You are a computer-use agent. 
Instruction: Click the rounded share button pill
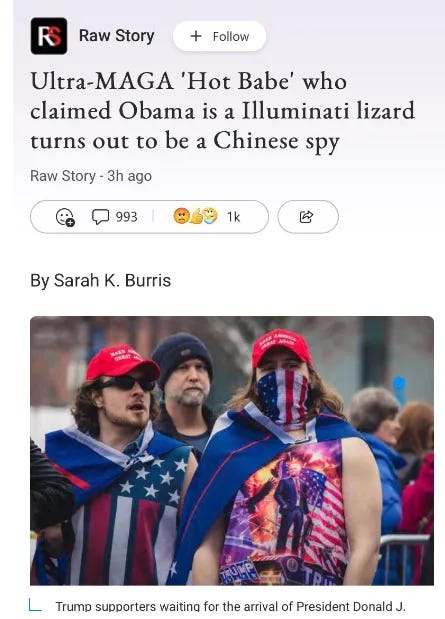308,217
